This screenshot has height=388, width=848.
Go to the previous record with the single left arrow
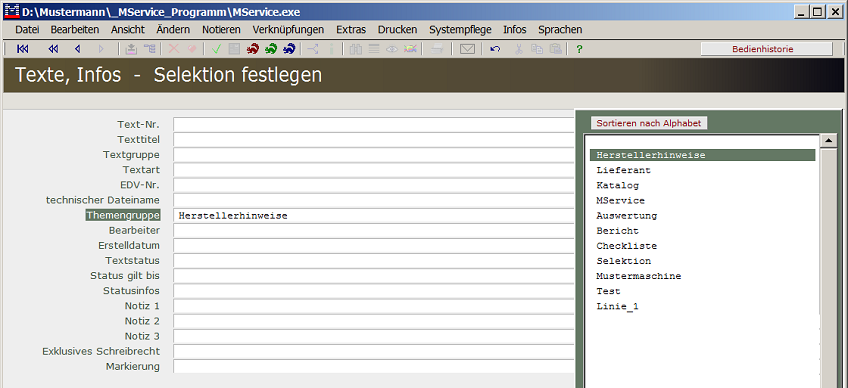click(77, 49)
